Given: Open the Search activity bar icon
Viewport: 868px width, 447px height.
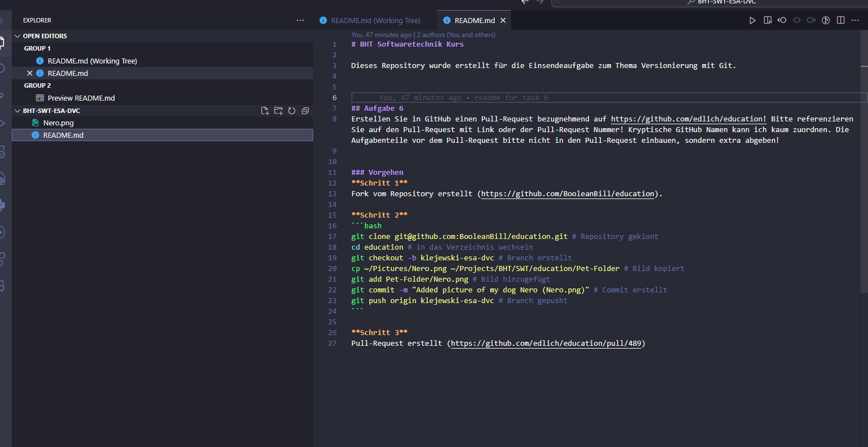Looking at the screenshot, I should coord(2,69).
